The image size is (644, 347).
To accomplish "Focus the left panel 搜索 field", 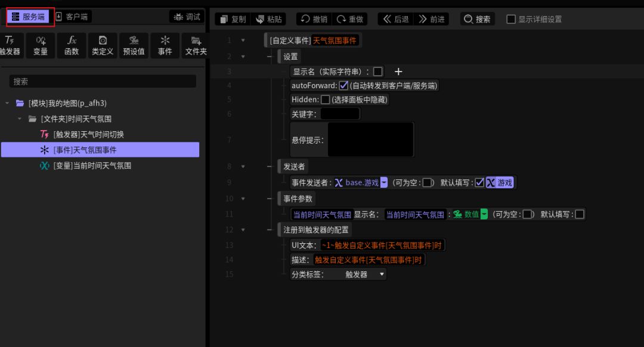I will 103,81.
